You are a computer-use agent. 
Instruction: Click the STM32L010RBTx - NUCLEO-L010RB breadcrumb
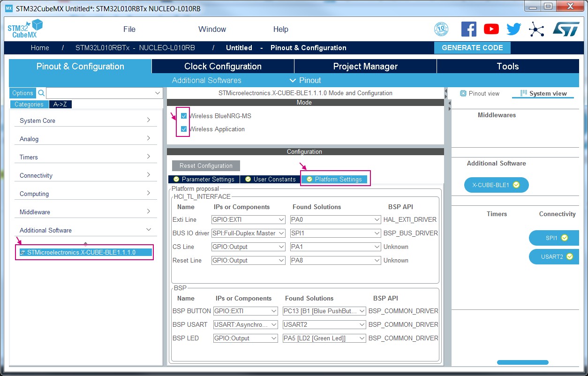[x=135, y=48]
